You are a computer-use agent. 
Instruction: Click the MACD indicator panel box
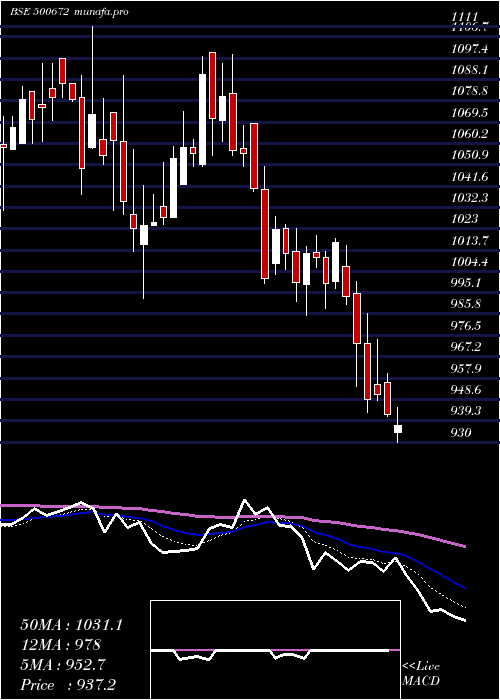[x=275, y=650]
